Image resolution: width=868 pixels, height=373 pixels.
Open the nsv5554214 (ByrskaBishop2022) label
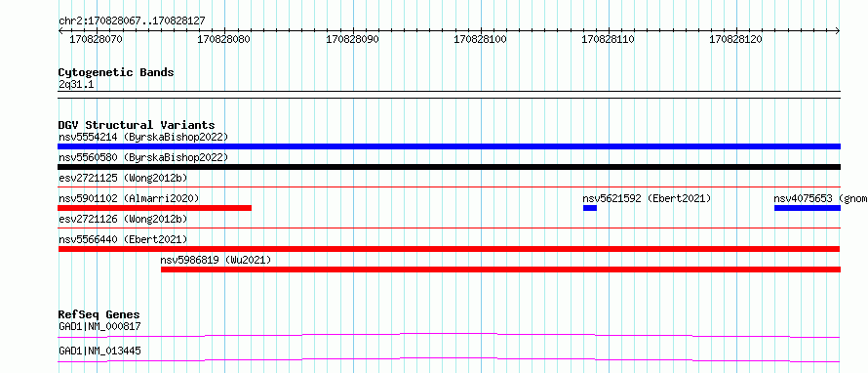click(x=142, y=137)
